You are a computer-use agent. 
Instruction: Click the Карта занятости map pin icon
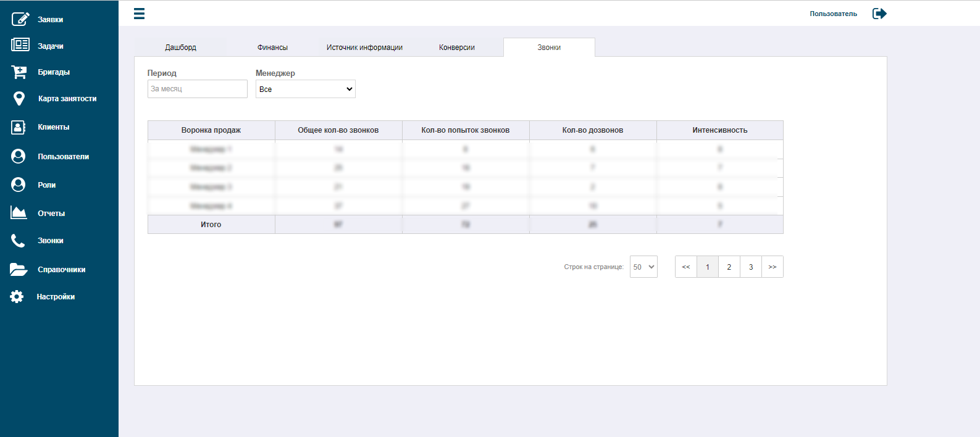pyautogui.click(x=19, y=99)
